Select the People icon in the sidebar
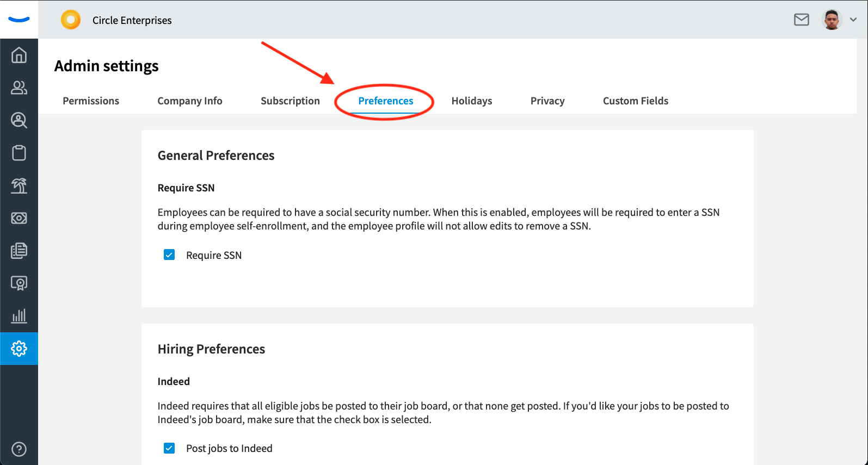This screenshot has width=868, height=465. [19, 88]
